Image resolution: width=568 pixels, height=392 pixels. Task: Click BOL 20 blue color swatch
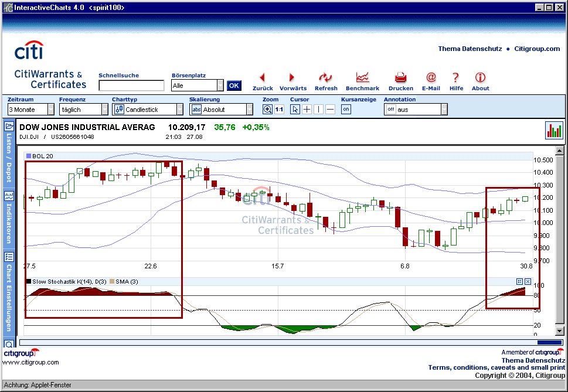pyautogui.click(x=29, y=156)
